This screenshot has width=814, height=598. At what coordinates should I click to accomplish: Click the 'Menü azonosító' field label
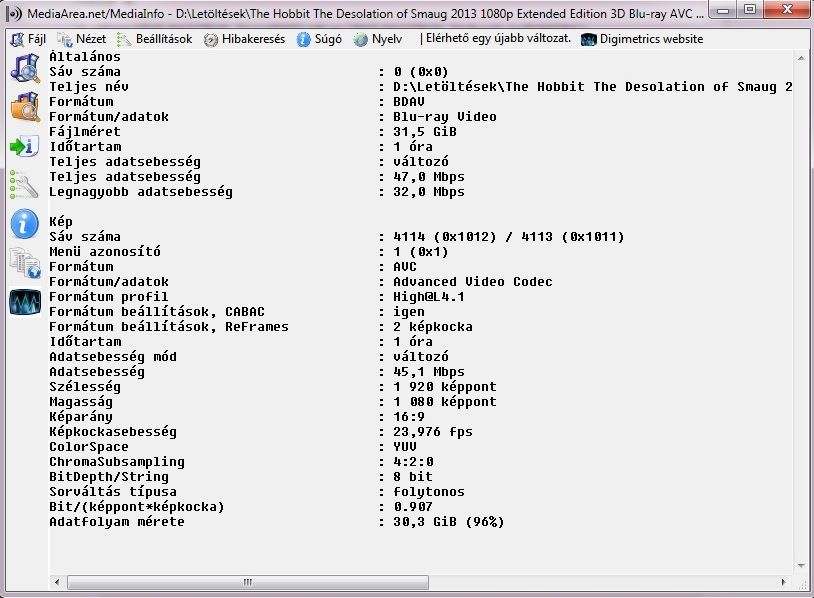pos(105,252)
